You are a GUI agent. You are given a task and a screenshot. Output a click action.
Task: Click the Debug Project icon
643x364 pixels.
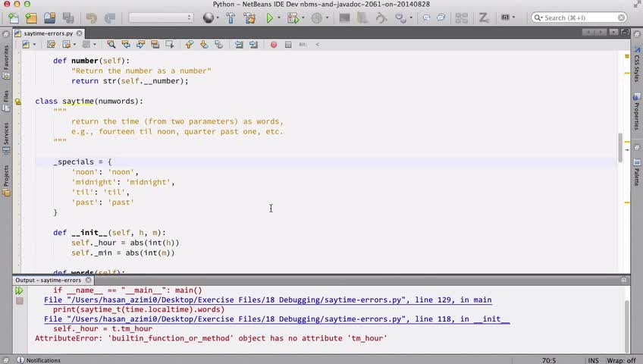[x=293, y=18]
